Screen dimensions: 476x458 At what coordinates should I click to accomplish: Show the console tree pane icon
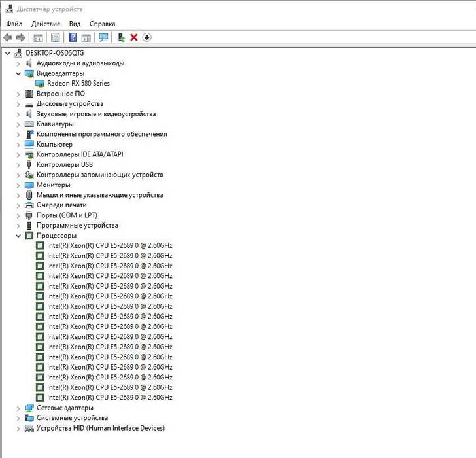38,38
